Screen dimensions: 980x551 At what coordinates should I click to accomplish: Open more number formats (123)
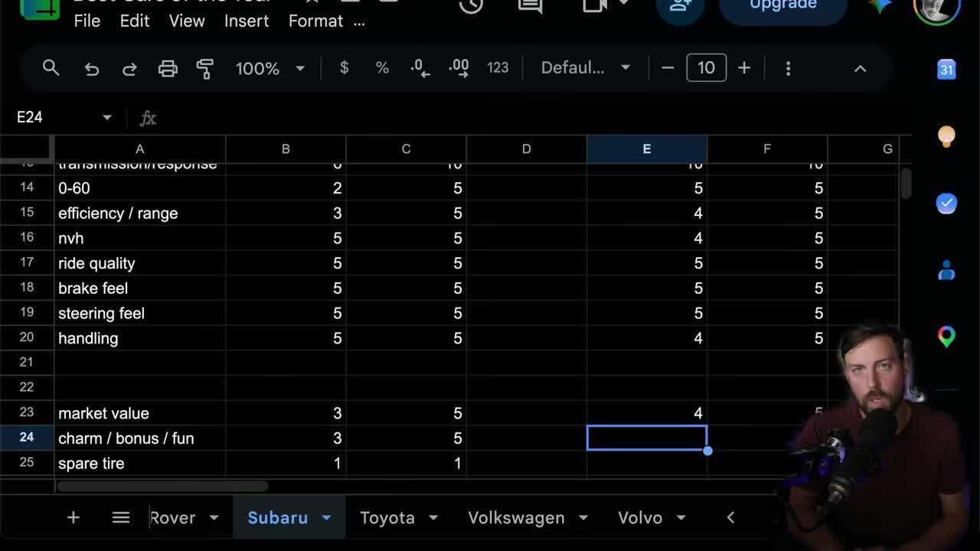pyautogui.click(x=498, y=68)
